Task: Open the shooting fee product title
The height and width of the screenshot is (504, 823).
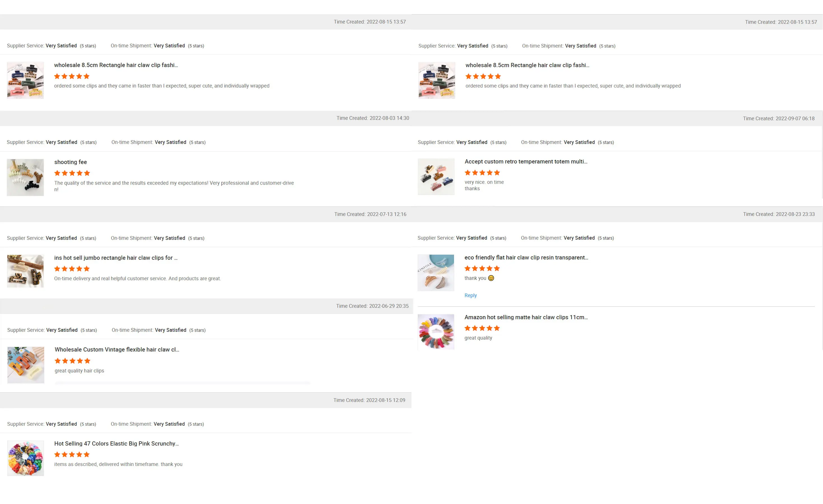Action: pos(71,162)
